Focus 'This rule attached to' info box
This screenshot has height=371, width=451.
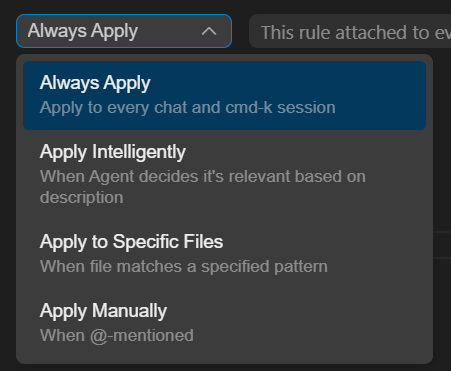point(350,31)
